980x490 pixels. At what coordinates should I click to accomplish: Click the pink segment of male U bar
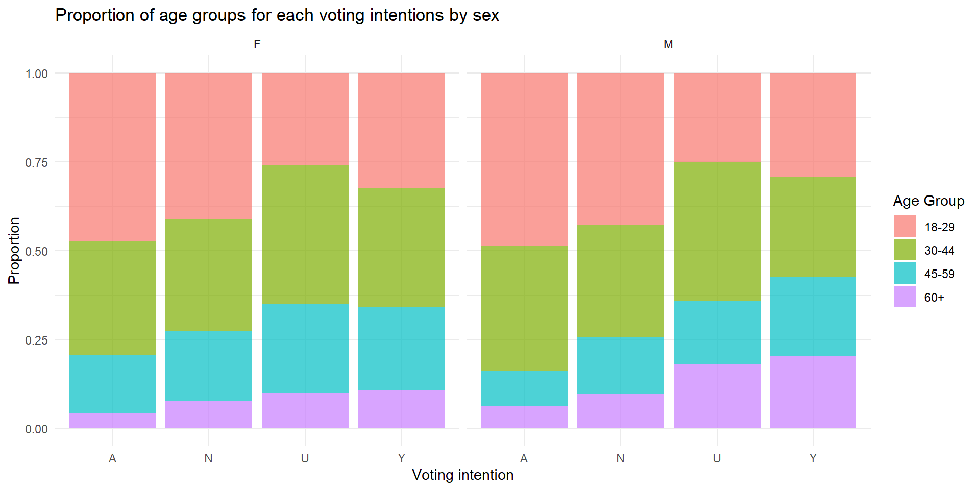tap(717, 117)
